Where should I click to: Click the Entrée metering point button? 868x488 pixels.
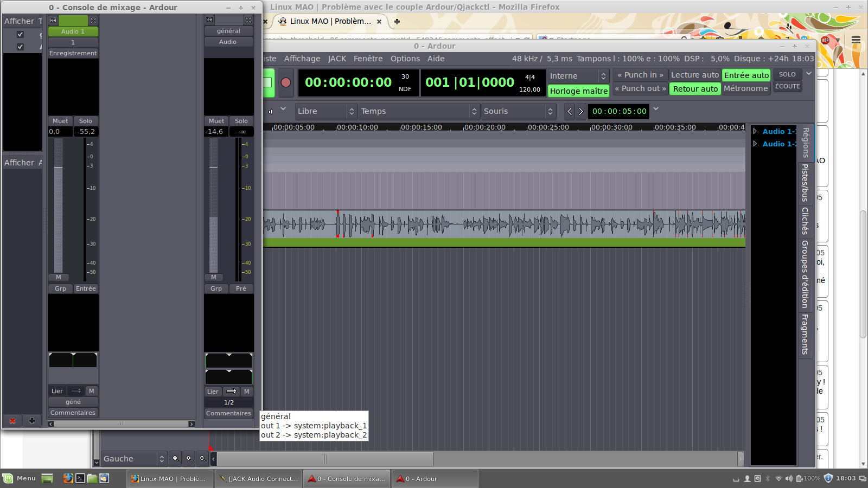(x=86, y=288)
